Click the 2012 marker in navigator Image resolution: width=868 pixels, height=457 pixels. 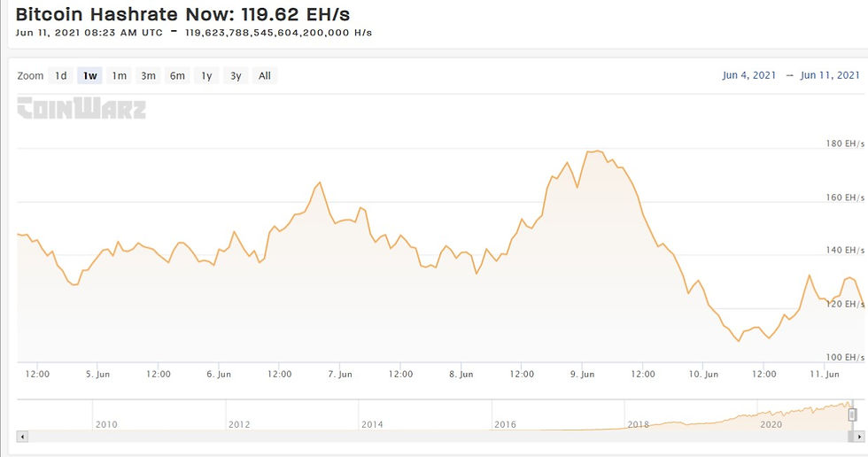click(239, 424)
